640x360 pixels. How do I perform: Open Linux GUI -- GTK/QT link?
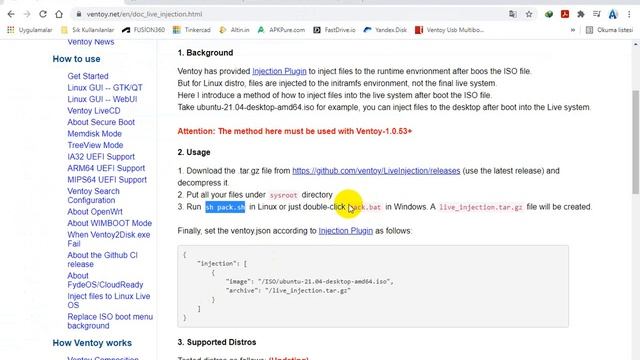[x=105, y=87]
